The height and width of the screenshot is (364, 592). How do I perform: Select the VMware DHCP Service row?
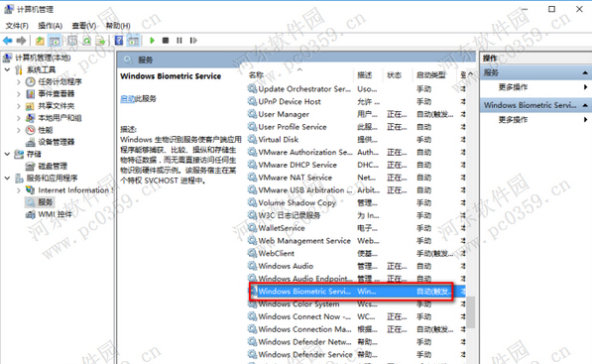click(356, 165)
